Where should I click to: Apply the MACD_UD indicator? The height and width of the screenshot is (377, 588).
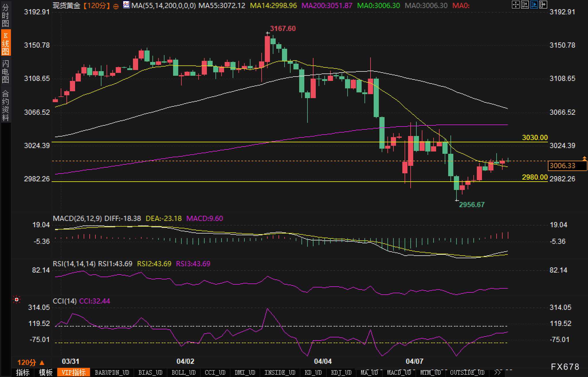coord(399,372)
